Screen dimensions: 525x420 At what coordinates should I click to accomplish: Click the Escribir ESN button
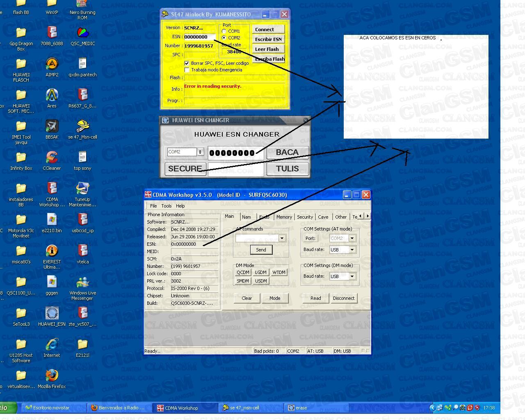[268, 39]
